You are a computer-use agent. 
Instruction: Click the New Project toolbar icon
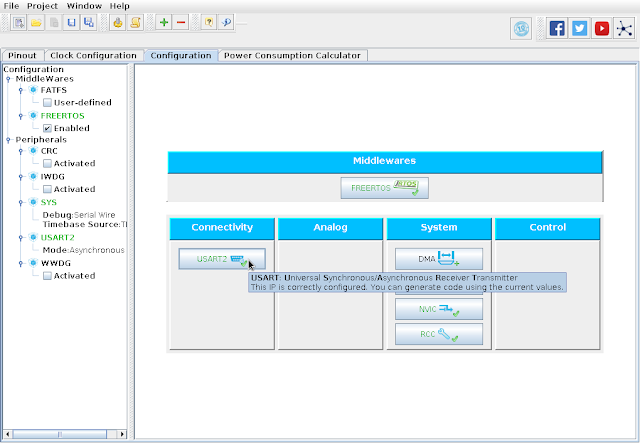(x=18, y=22)
